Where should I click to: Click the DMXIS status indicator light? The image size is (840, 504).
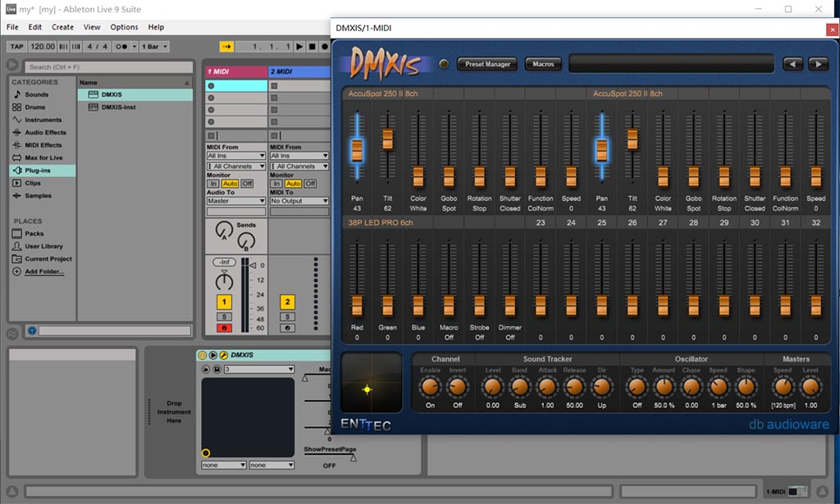[x=444, y=64]
